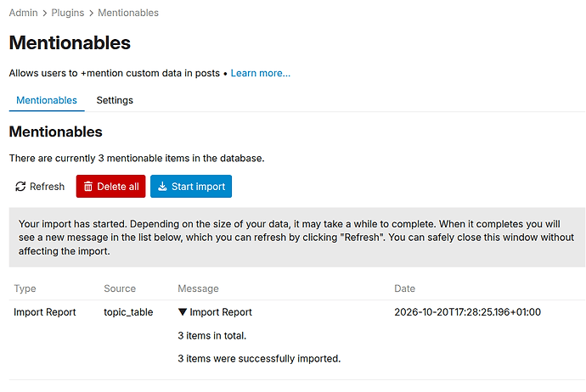Click the Mentionables section heading under the tabs

56,132
